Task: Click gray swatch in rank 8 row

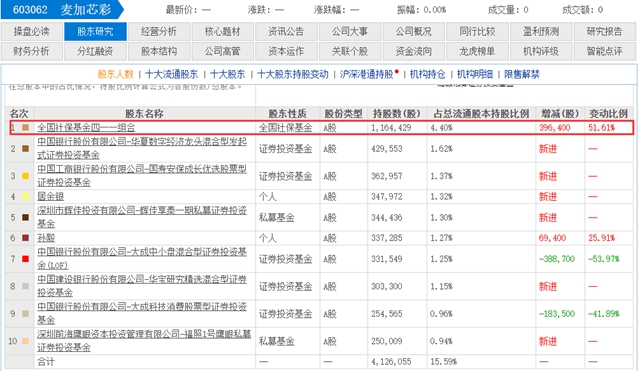Action: (26, 286)
